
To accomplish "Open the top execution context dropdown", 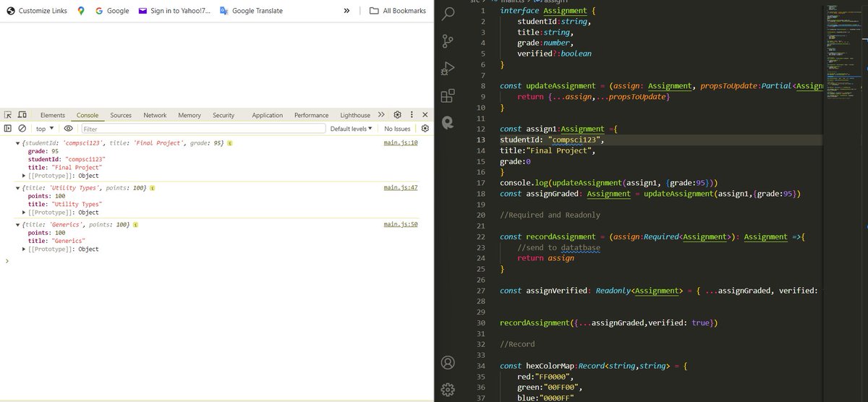I will click(45, 128).
